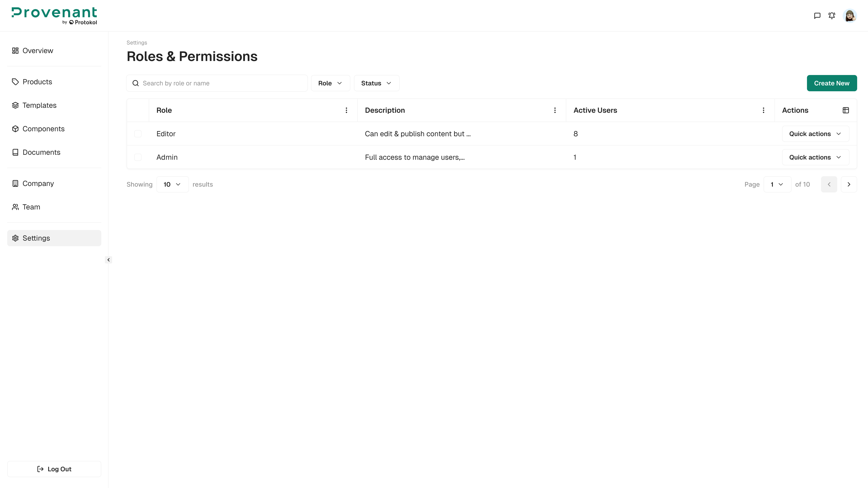Screen dimensions: 868x488
Task: Click the Create New button
Action: [x=832, y=83]
